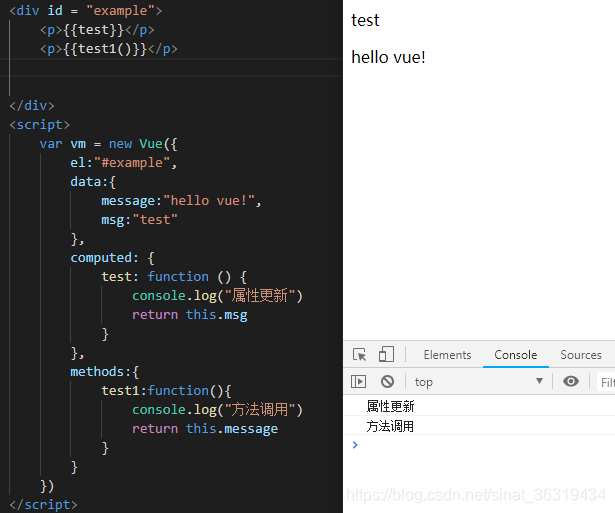
Task: Click the opening <script> tag line
Action: click(x=40, y=125)
